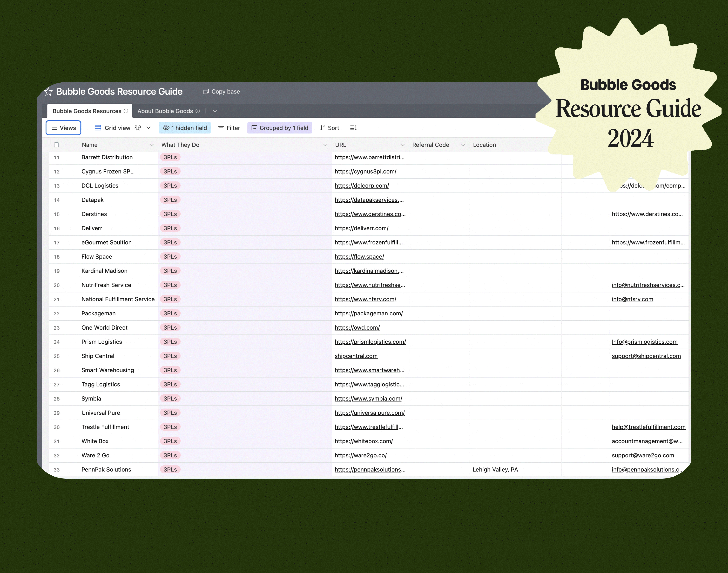The width and height of the screenshot is (728, 573).
Task: Click the Location column header
Action: [515, 145]
